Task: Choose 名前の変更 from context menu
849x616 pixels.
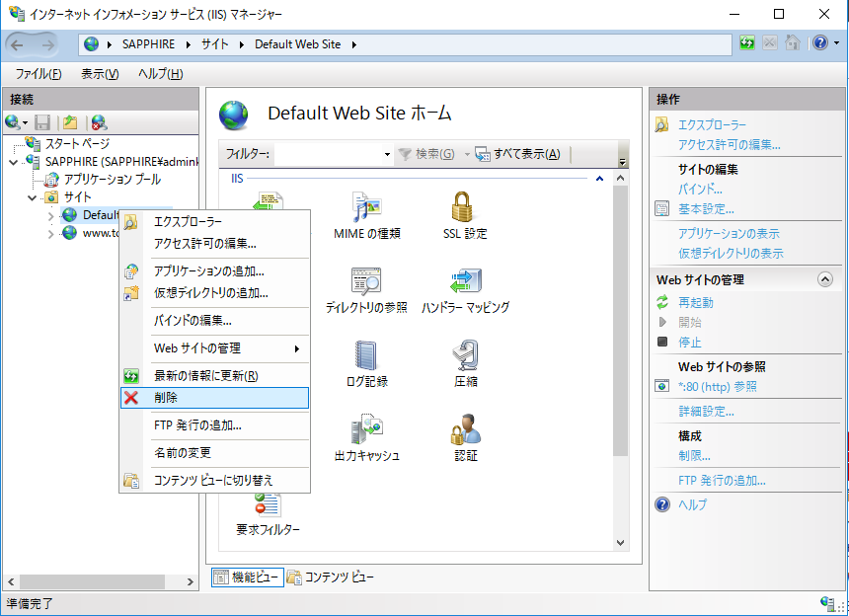Action: coord(214,453)
